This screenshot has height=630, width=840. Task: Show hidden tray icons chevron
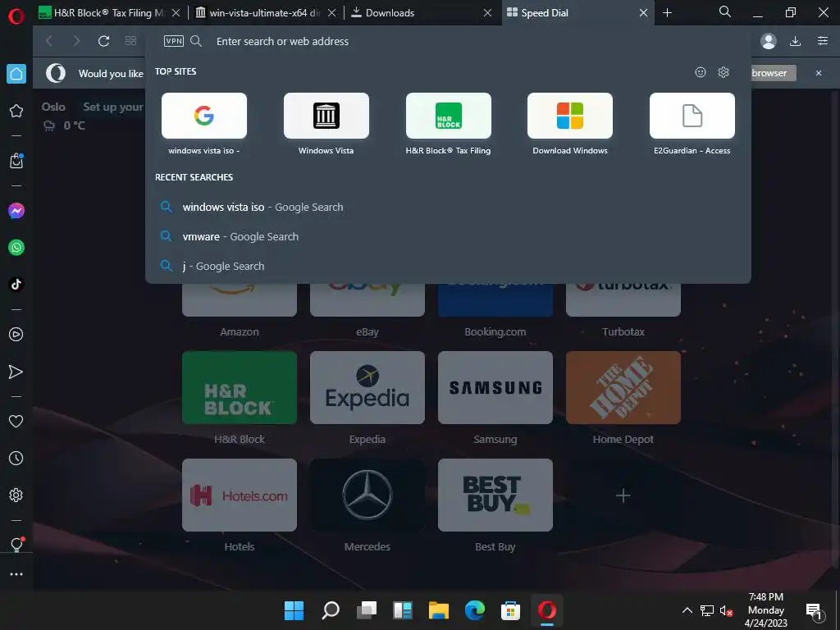pos(687,610)
